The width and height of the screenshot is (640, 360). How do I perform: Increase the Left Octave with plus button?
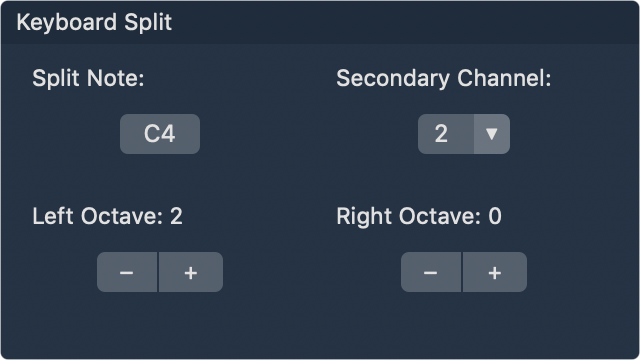click(191, 272)
